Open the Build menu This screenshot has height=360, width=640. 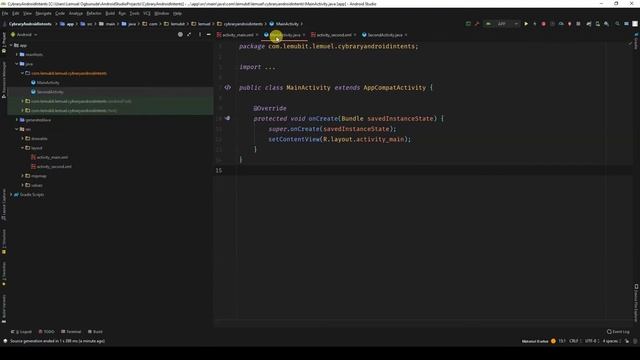click(x=110, y=13)
